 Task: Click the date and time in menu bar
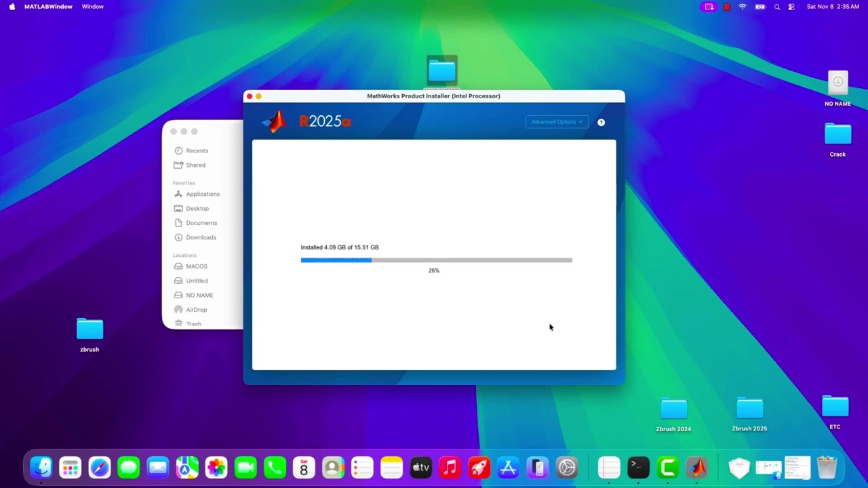coord(833,7)
